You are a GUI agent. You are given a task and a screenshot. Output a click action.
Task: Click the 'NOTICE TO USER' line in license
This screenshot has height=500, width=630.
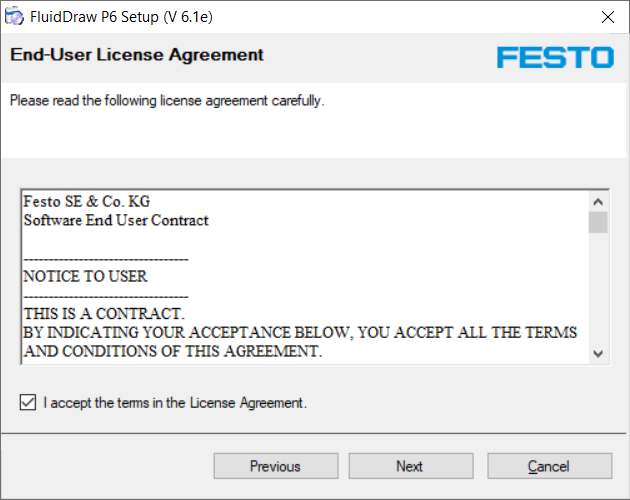coord(86,277)
